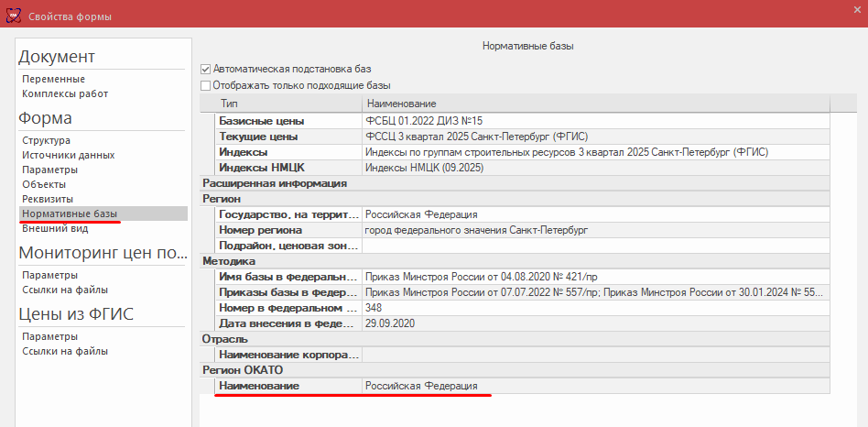The width and height of the screenshot is (868, 427).
Task: Click the Номер региона value field
Action: [x=595, y=230]
